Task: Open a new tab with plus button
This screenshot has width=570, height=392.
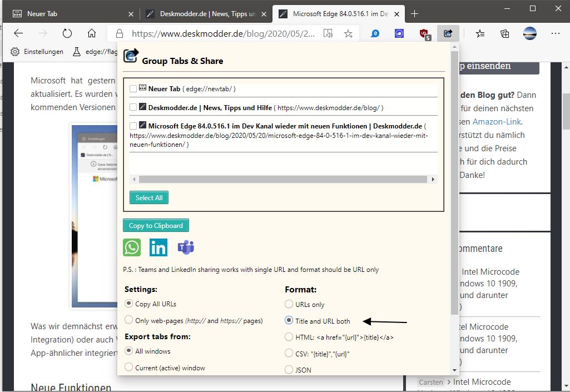Action: 414,14
